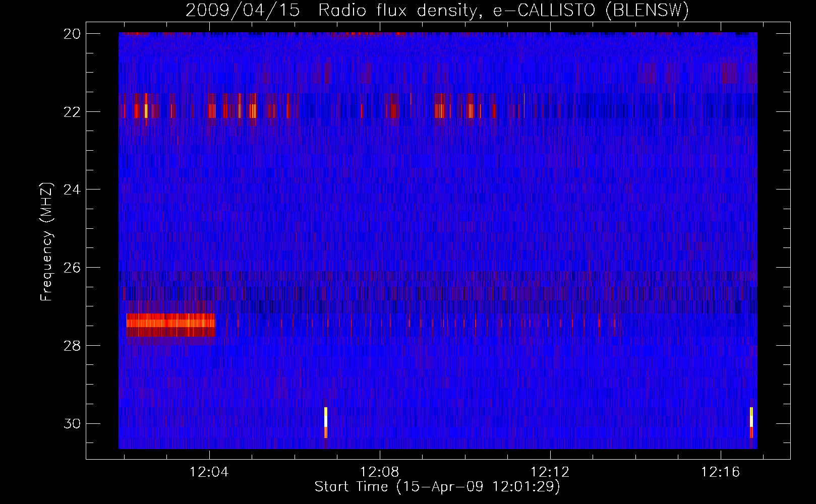Click the 'Start Time (15-Apr-09 12:01:29)' axis label
Screen dimensions: 816x504
pos(437,486)
